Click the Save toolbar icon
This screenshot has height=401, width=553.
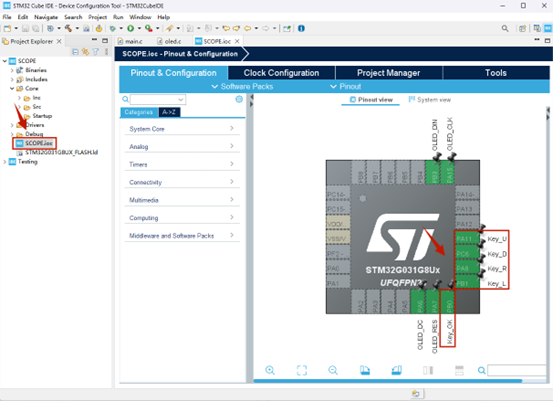click(x=25, y=28)
